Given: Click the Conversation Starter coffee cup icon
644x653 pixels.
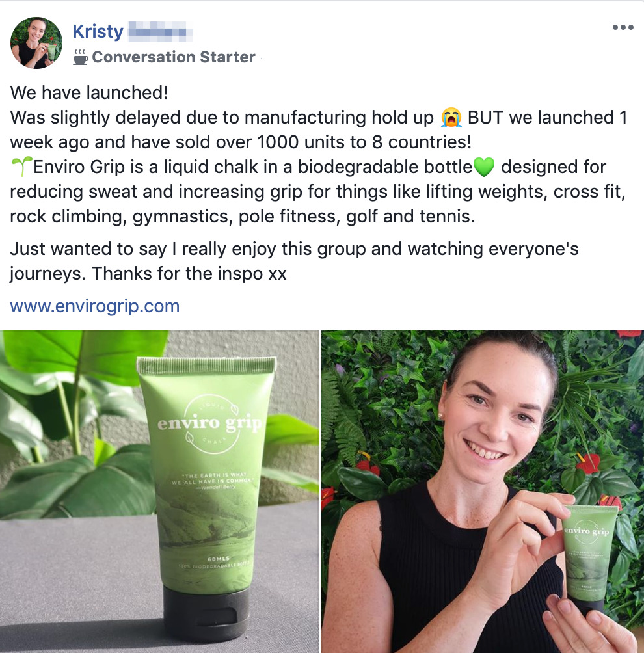Looking at the screenshot, I should coord(81,57).
